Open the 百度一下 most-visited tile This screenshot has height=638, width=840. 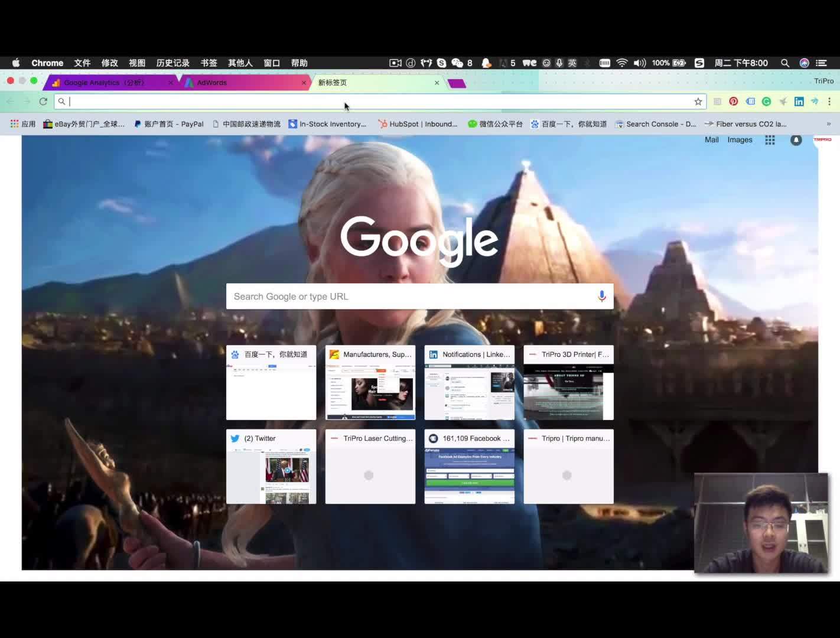pyautogui.click(x=271, y=383)
